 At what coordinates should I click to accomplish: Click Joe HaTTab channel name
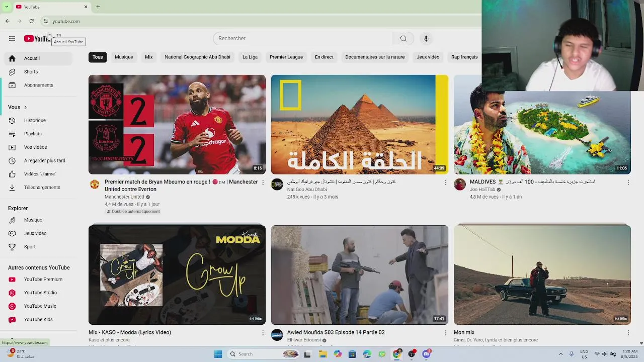coord(483,190)
